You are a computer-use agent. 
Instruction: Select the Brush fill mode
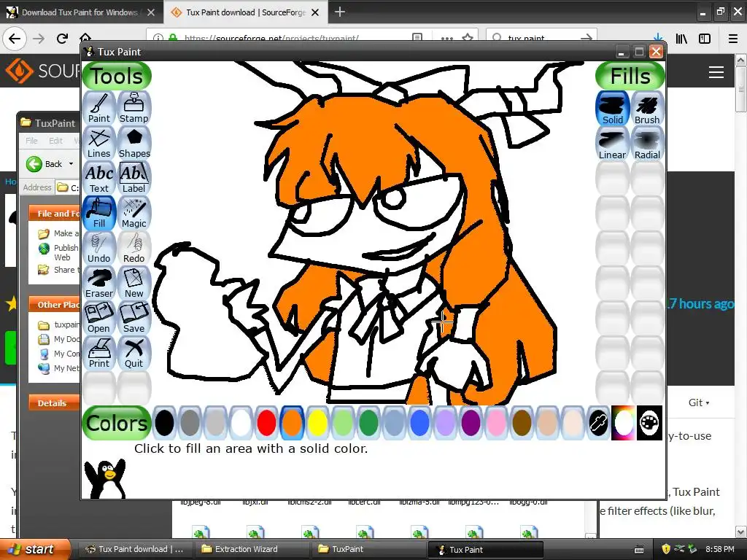click(x=647, y=109)
